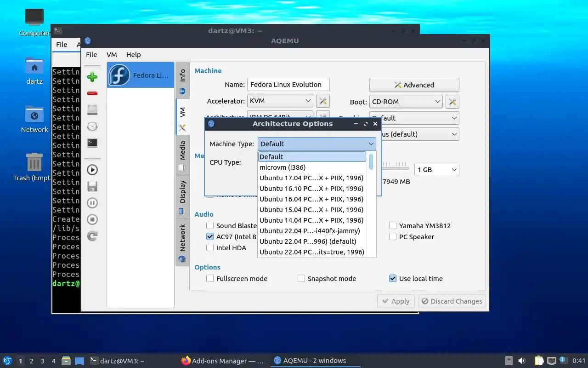
Task: Click the show desktop icon in taskbar
Action: [79, 361]
